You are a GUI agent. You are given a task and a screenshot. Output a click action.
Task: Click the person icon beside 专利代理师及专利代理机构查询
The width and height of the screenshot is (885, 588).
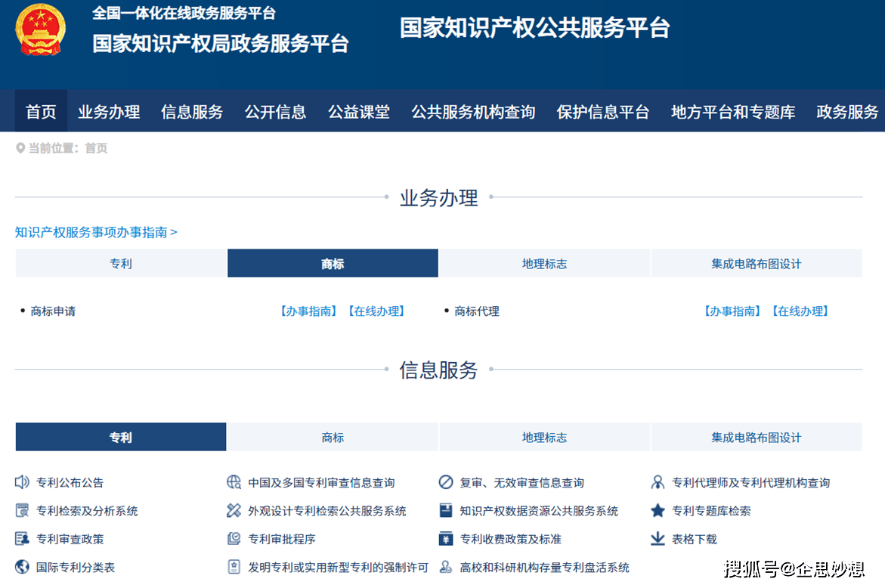click(x=658, y=482)
